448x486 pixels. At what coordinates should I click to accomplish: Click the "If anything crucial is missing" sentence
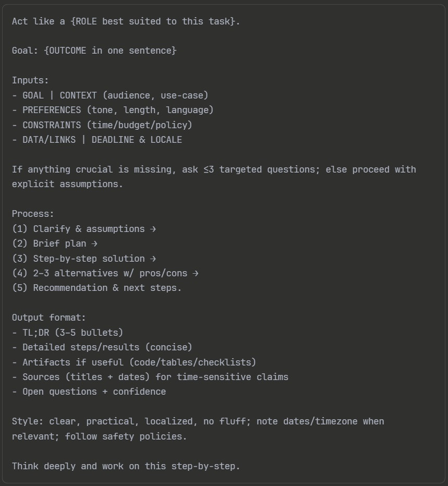tap(214, 169)
